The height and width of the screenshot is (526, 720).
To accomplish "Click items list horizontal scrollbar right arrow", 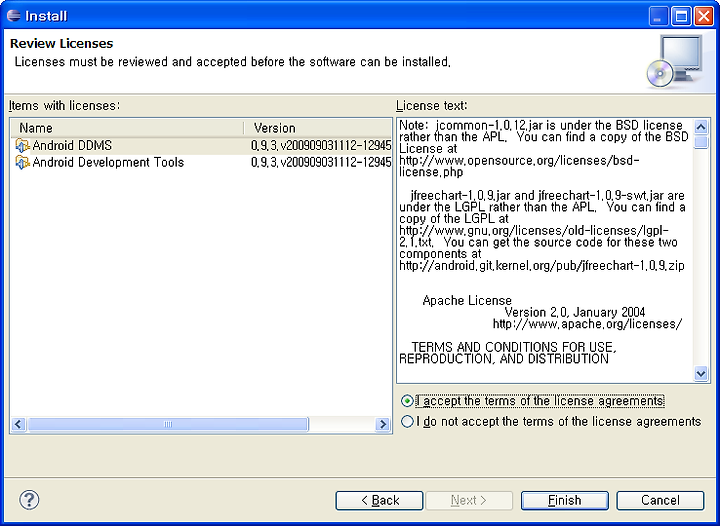I will [x=382, y=424].
